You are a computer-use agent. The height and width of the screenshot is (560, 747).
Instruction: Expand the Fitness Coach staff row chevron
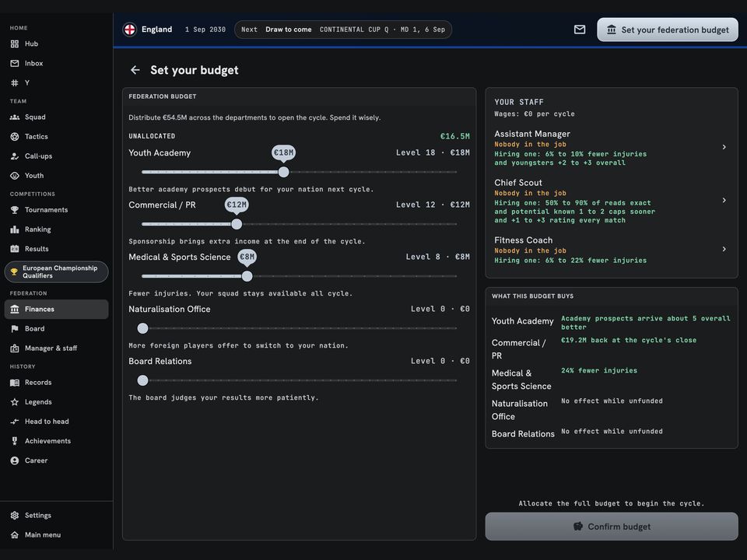coord(724,249)
